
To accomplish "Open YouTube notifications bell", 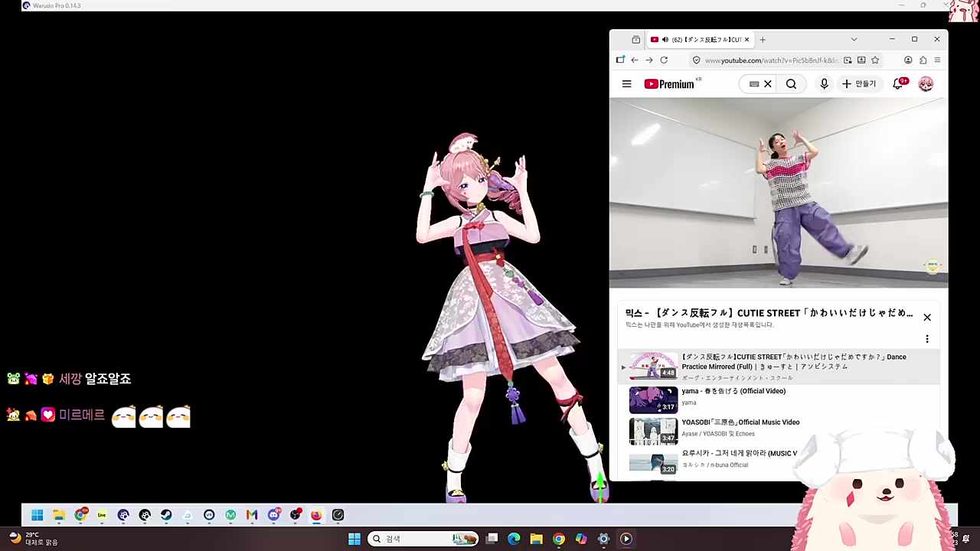I will click(898, 84).
